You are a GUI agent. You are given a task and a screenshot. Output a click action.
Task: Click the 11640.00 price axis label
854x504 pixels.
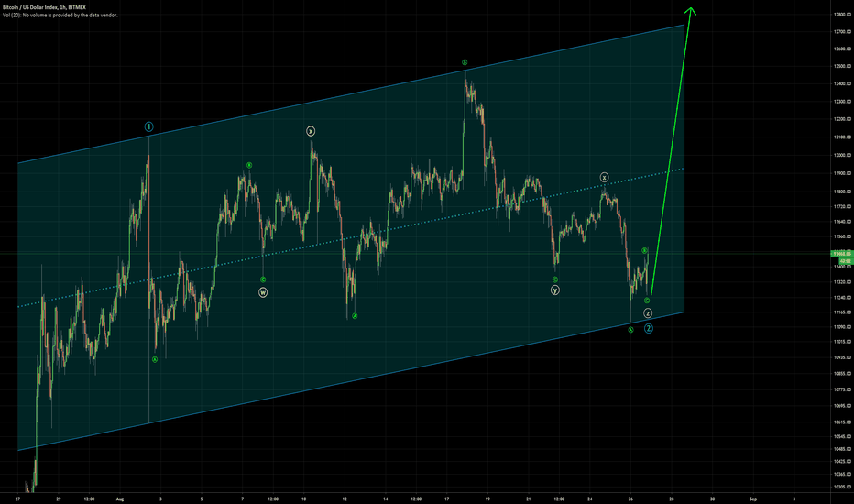click(x=842, y=222)
